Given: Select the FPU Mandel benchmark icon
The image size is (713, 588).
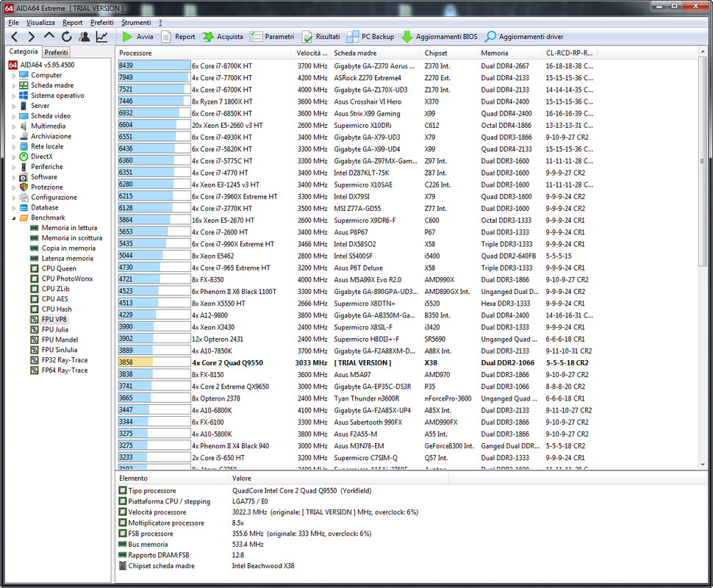Looking at the screenshot, I should [35, 340].
